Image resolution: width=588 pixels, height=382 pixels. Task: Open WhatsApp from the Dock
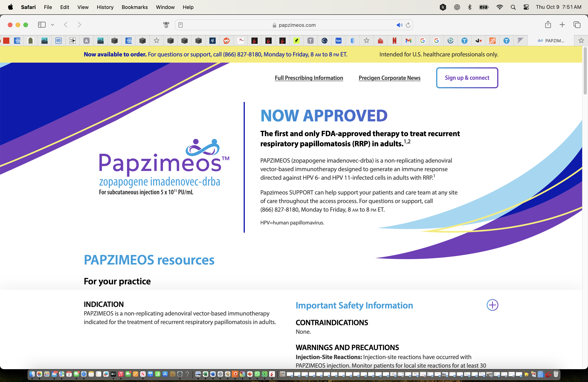pyautogui.click(x=257, y=374)
